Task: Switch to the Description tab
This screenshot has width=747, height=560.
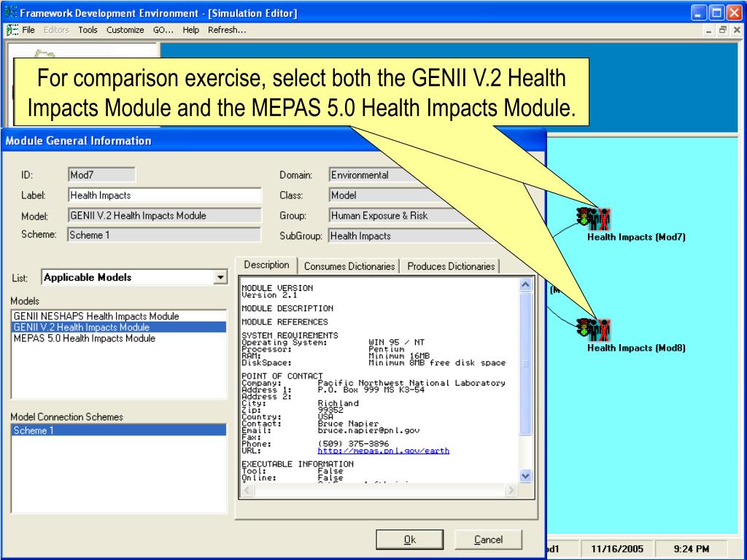Action: tap(267, 265)
